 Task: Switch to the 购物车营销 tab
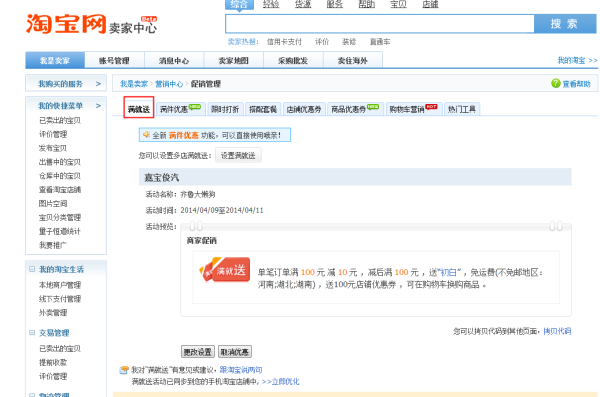click(413, 109)
